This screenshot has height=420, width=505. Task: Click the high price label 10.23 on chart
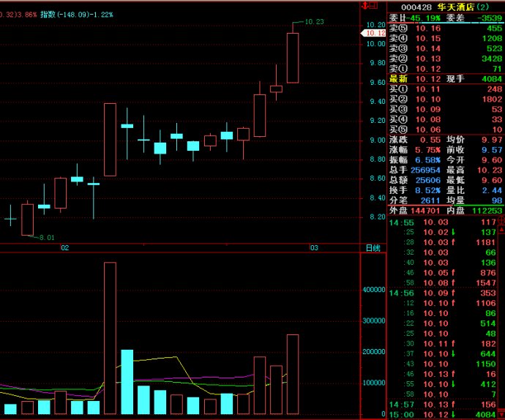[x=314, y=21]
